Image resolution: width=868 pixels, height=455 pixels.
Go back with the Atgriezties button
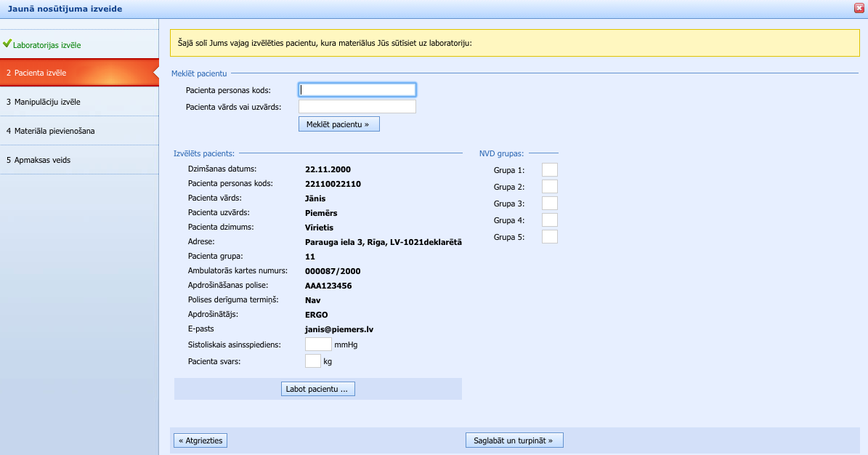200,440
